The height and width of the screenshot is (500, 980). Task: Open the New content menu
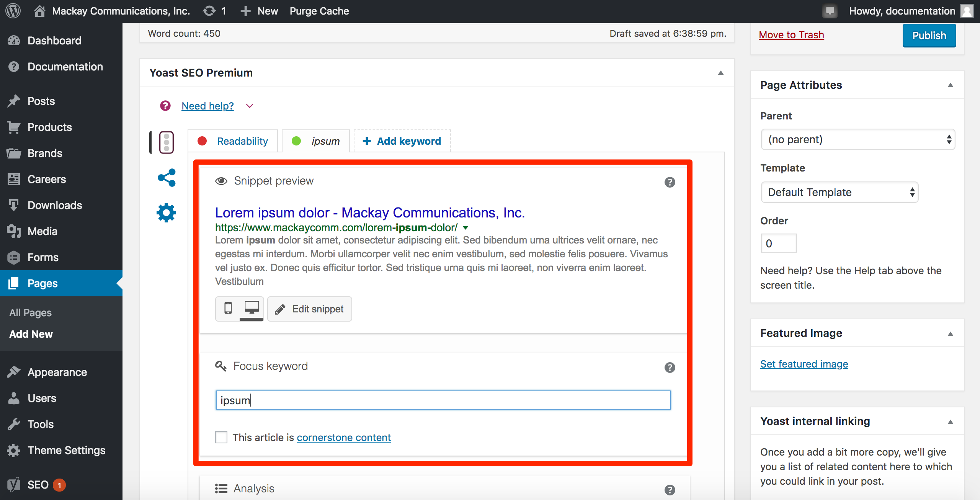pos(259,11)
